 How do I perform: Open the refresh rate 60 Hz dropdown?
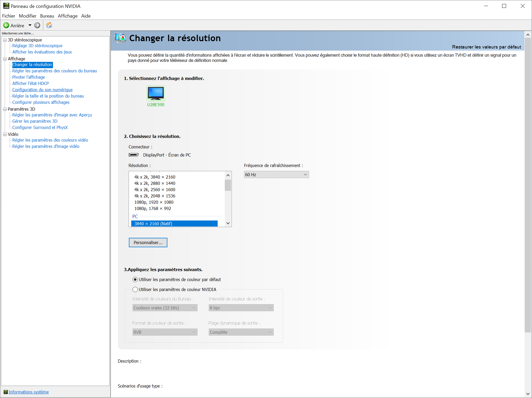point(276,175)
